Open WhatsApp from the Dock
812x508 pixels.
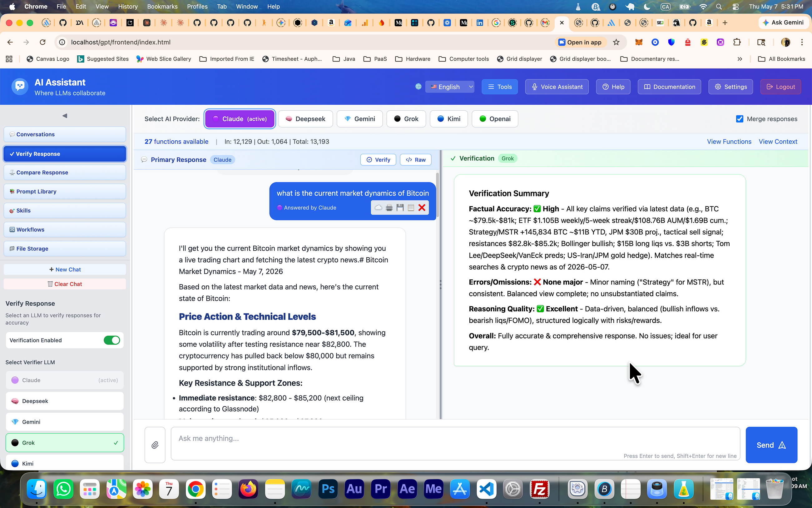pyautogui.click(x=63, y=489)
